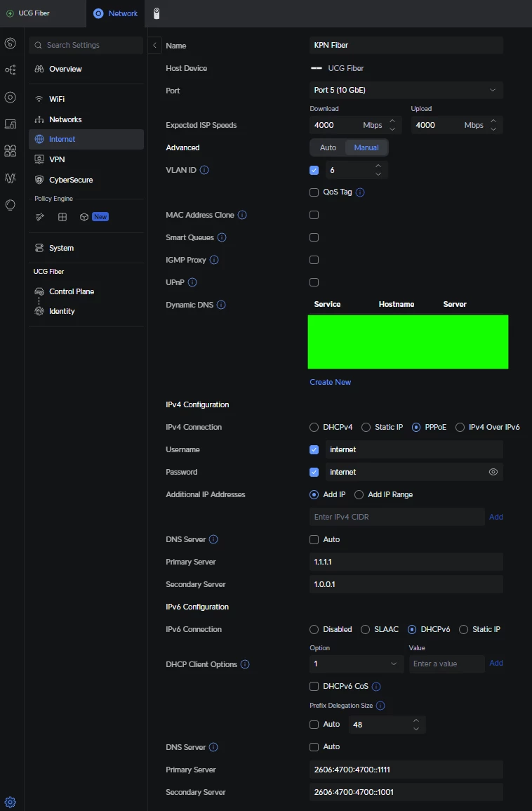The height and width of the screenshot is (811, 532).
Task: Click Create New dynamic DNS link
Action: click(x=331, y=382)
